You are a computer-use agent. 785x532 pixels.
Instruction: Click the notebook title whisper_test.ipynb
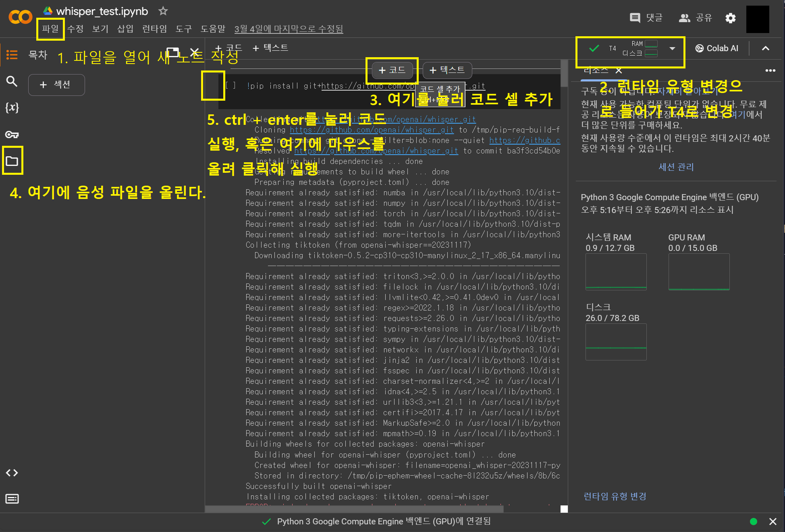pyautogui.click(x=102, y=11)
